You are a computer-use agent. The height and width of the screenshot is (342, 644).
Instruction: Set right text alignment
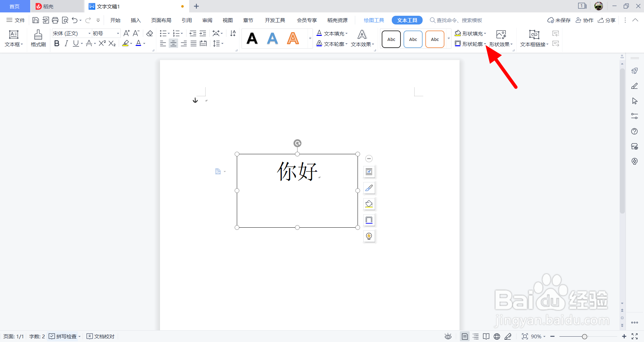coord(184,43)
